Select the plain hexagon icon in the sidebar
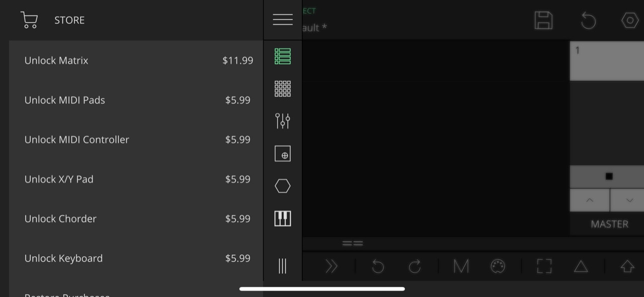The width and height of the screenshot is (644, 297). coord(283,186)
